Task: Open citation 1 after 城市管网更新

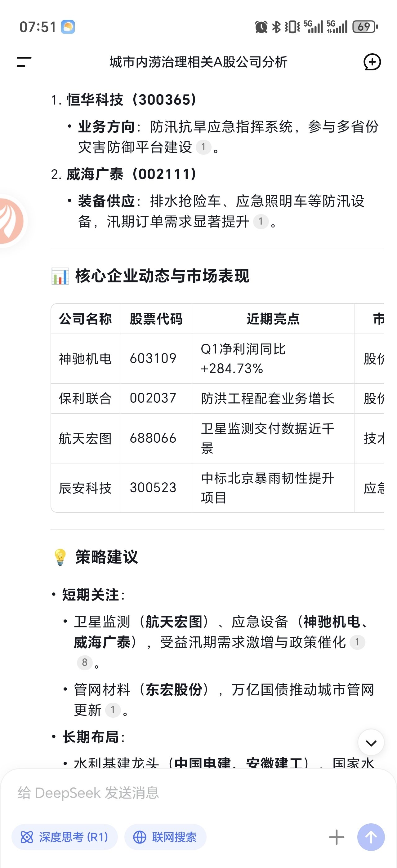Action: point(113,710)
